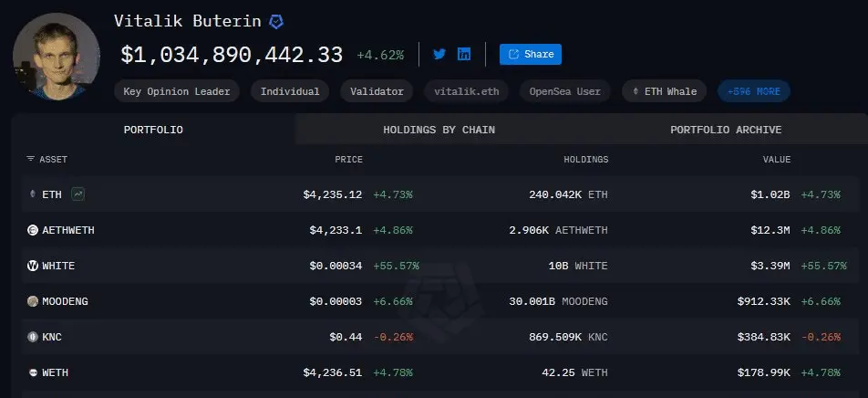Sort by the PRICE column header
868x398 pixels.
tap(348, 159)
